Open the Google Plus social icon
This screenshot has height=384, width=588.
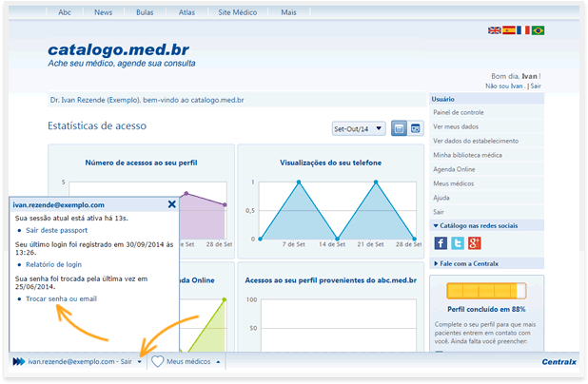pos(475,243)
